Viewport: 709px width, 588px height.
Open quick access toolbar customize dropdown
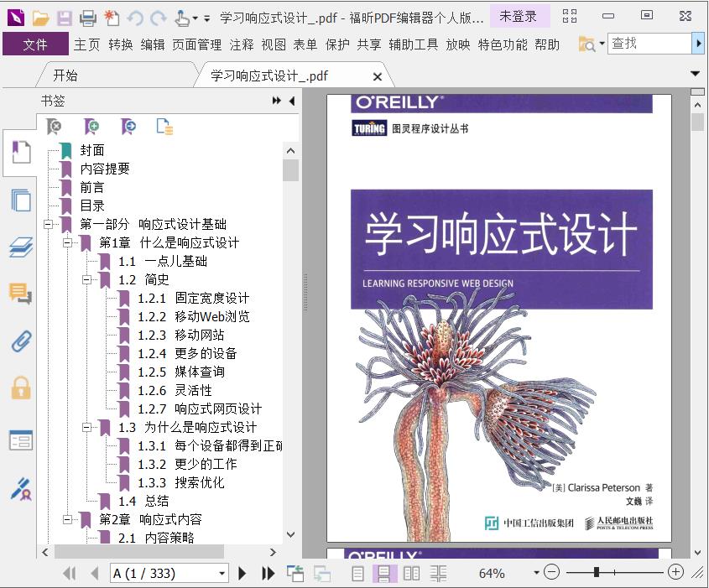tap(206, 18)
